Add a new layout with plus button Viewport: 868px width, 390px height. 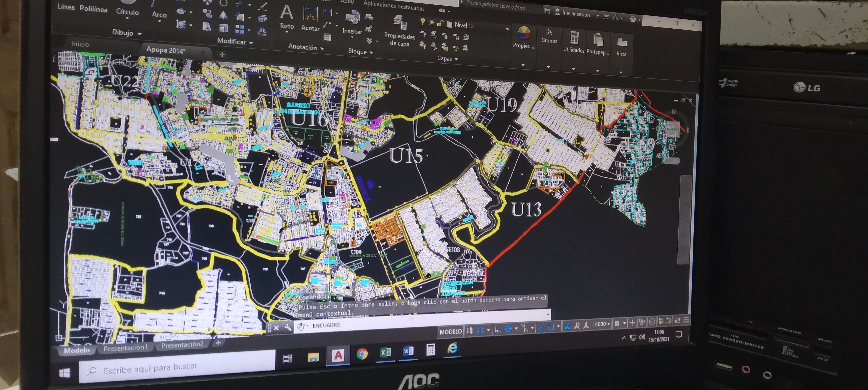tap(218, 343)
